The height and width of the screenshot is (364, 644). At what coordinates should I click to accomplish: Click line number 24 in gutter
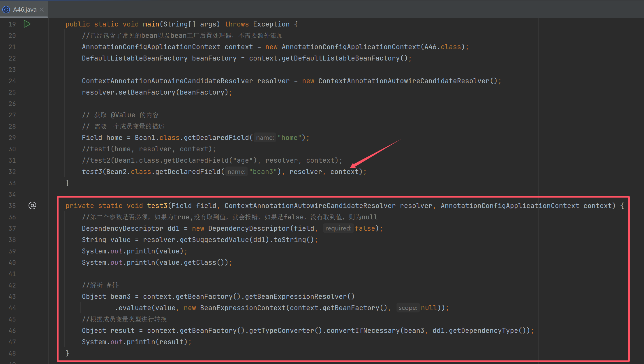pos(12,81)
